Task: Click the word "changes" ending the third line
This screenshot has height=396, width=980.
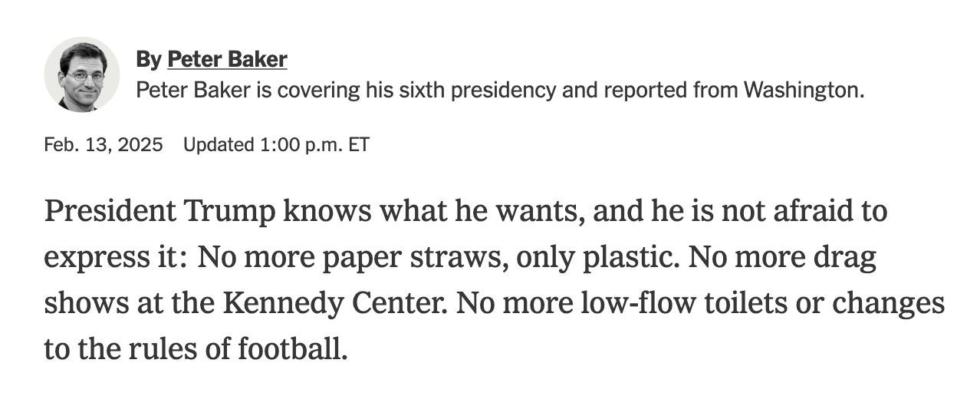Action: click(x=889, y=304)
